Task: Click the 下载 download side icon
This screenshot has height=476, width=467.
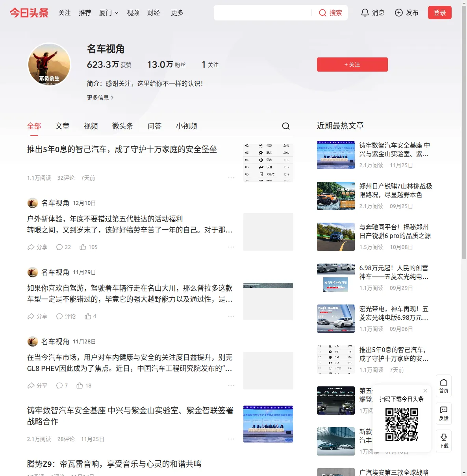Action: 444,441
